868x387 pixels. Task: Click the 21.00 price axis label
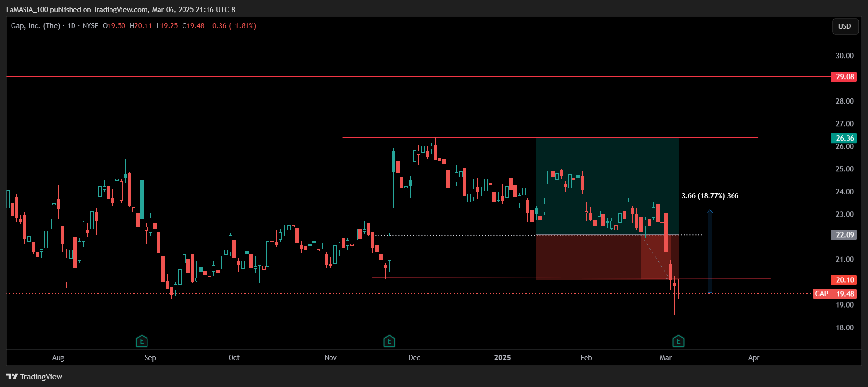click(844, 259)
